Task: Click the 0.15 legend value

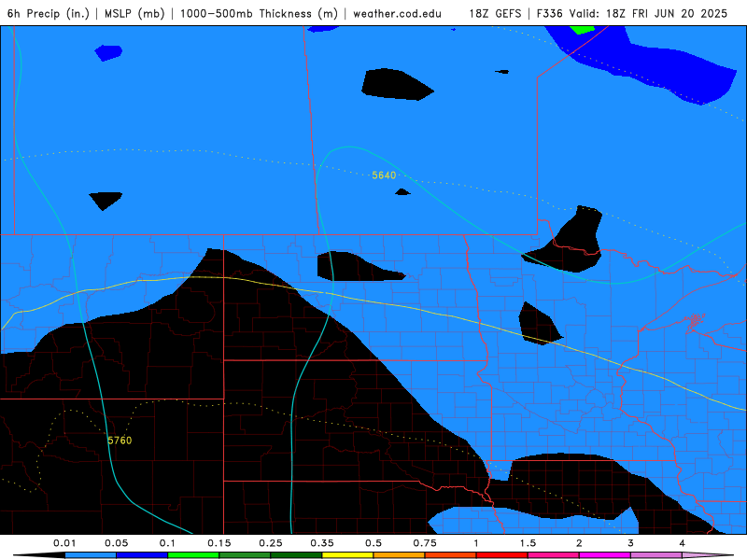Action: [219, 543]
